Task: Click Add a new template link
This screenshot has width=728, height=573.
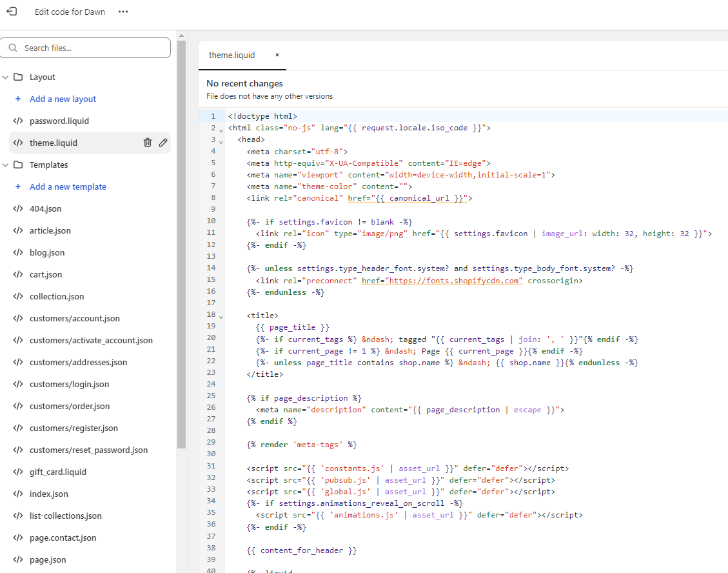Action: [x=68, y=186]
